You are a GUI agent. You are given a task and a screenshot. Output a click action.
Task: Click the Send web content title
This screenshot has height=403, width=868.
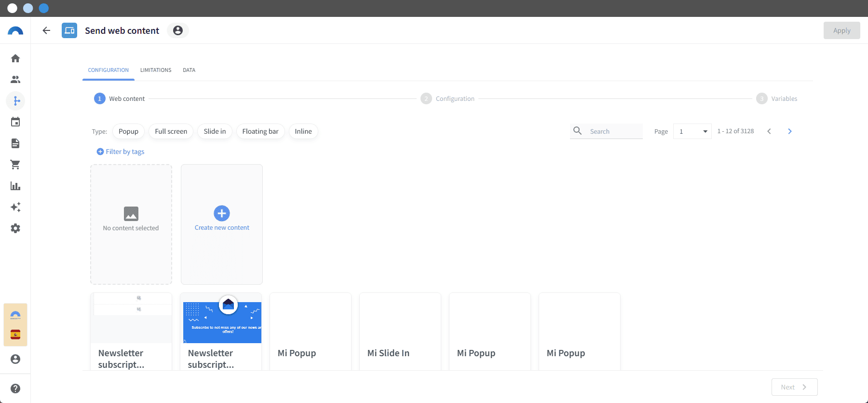tap(122, 30)
